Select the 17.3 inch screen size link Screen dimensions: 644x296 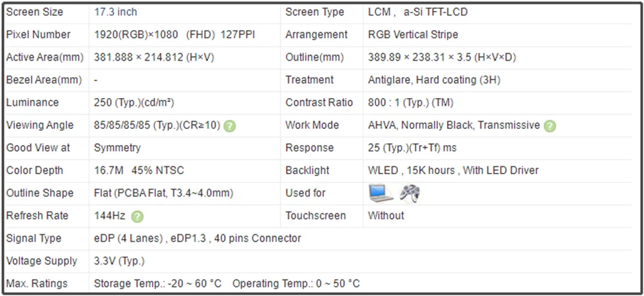point(115,12)
